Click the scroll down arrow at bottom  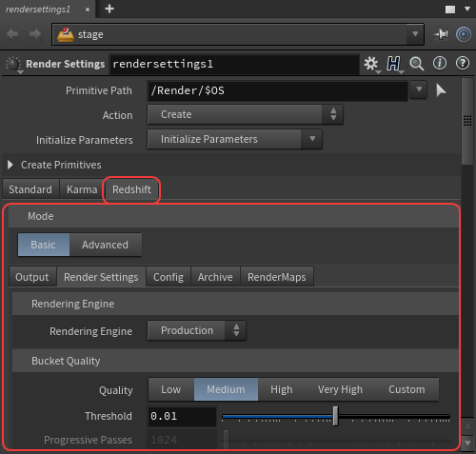[467, 443]
